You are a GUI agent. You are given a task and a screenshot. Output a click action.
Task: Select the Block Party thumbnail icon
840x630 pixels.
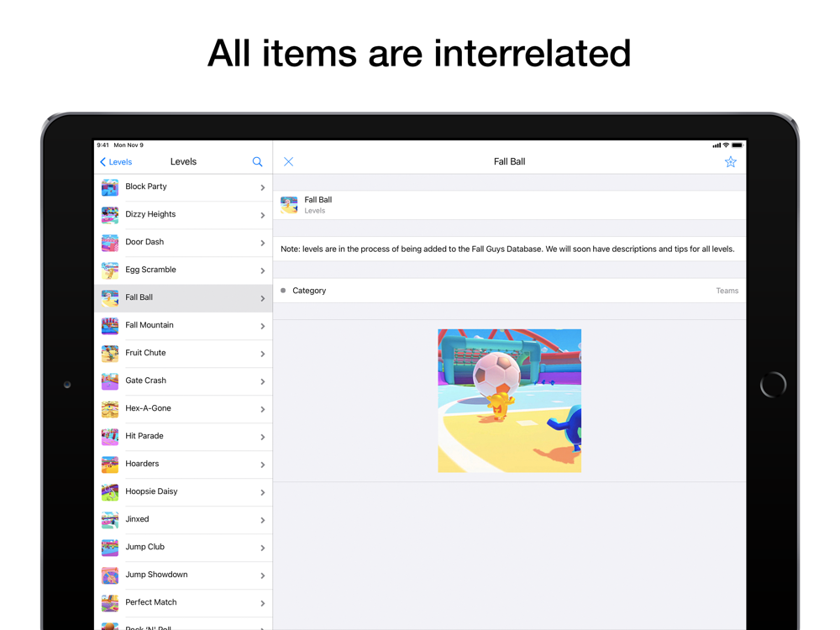(110, 187)
